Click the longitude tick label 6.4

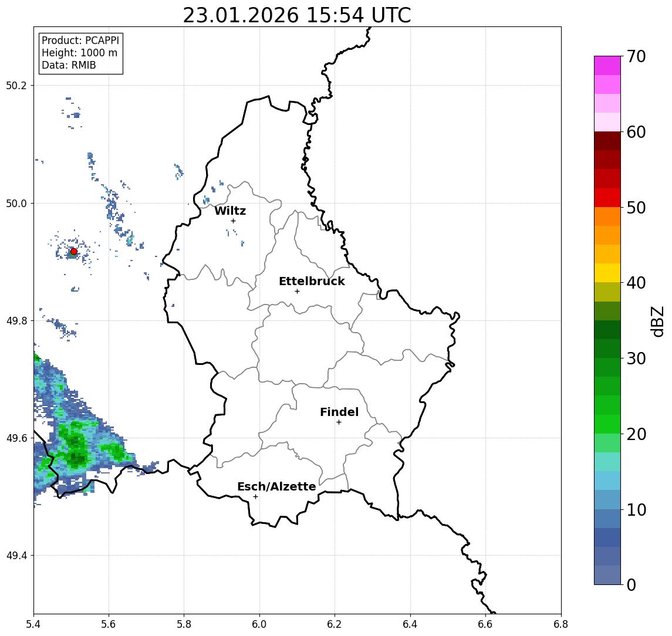click(410, 624)
